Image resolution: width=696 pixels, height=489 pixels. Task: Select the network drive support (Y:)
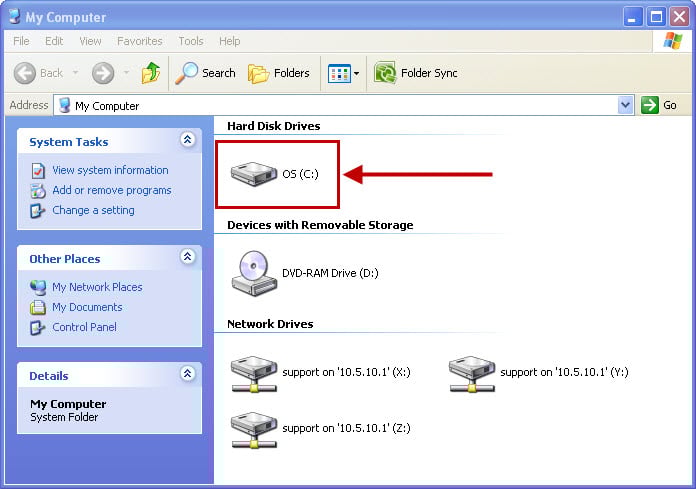click(x=472, y=374)
